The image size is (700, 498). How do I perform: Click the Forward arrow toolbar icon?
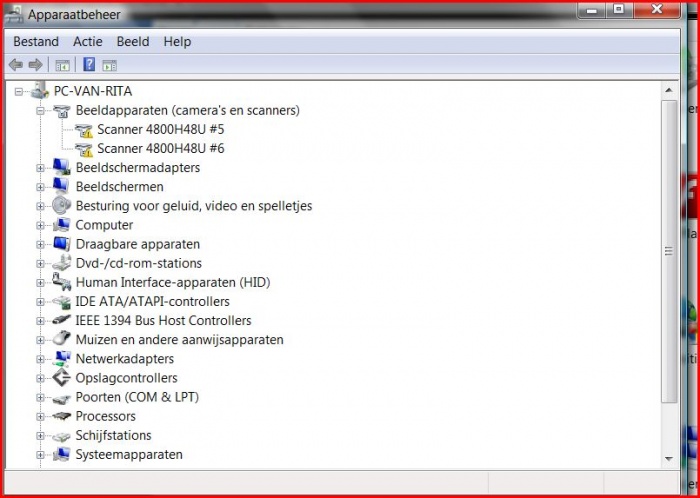click(x=35, y=65)
